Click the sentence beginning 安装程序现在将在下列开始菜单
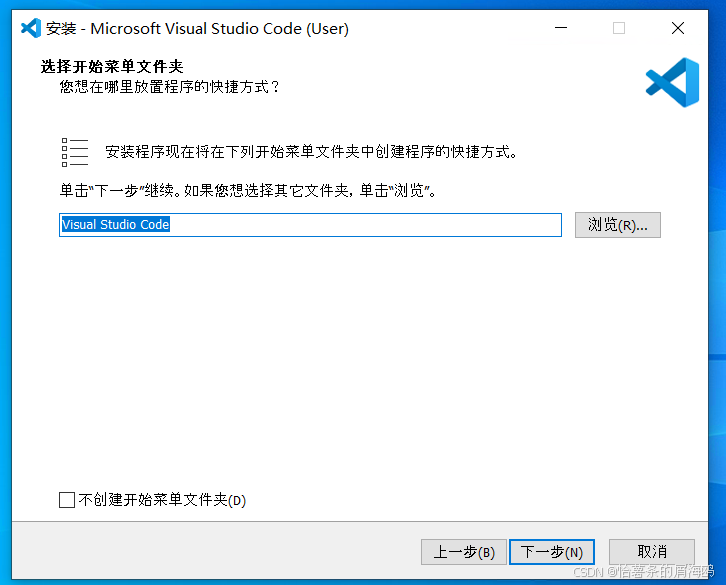Screen dimensions: 726x585 [x=311, y=152]
